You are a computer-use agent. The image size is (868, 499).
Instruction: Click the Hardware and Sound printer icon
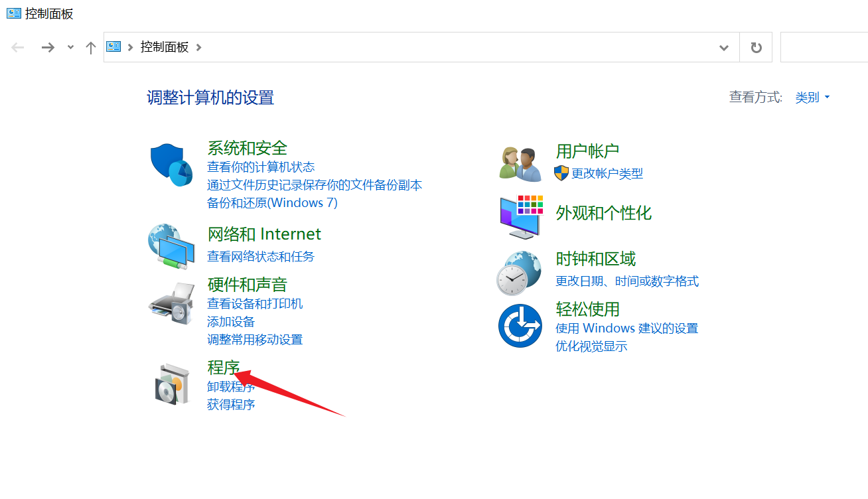(171, 303)
